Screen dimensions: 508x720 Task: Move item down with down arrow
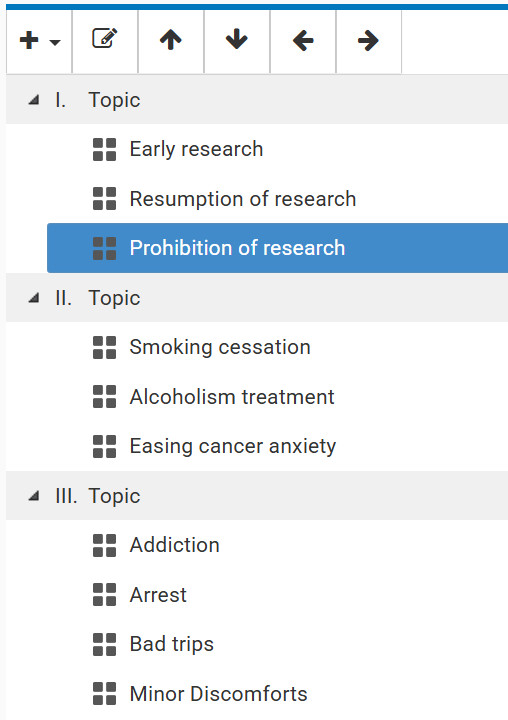point(237,41)
